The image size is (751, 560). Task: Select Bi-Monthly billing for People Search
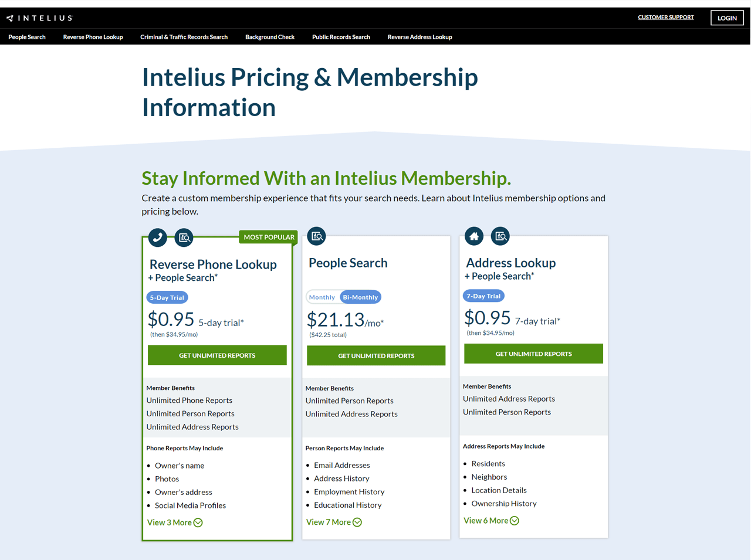360,297
